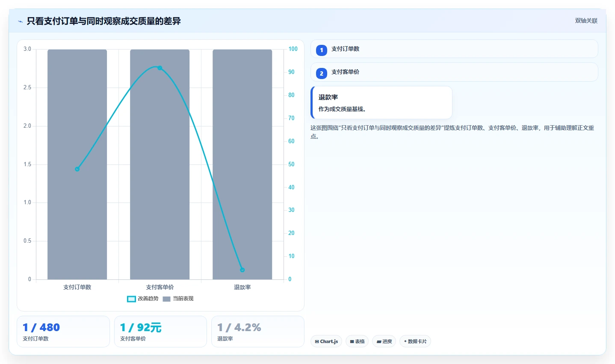The image size is (615, 364).
Task: Click the 数据卡片 tag chip
Action: point(415,341)
